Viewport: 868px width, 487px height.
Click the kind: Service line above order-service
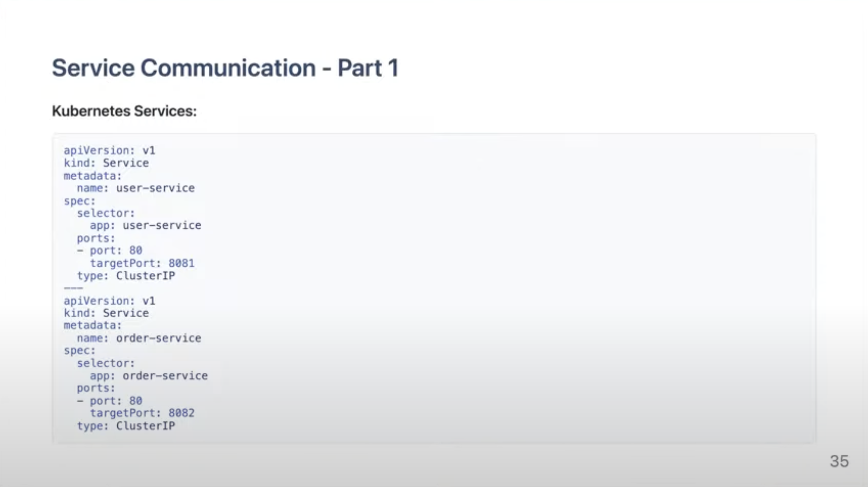point(106,313)
